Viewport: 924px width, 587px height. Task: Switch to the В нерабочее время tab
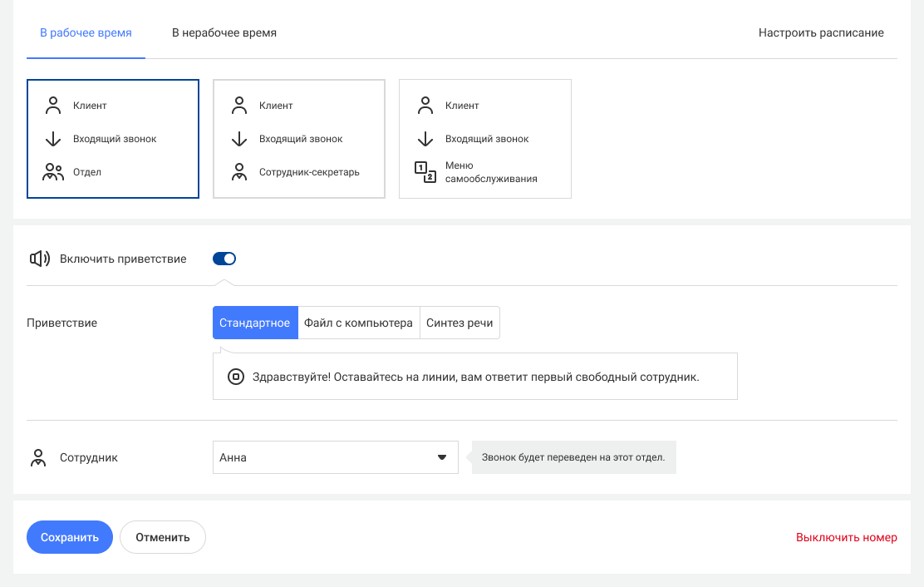(x=224, y=33)
